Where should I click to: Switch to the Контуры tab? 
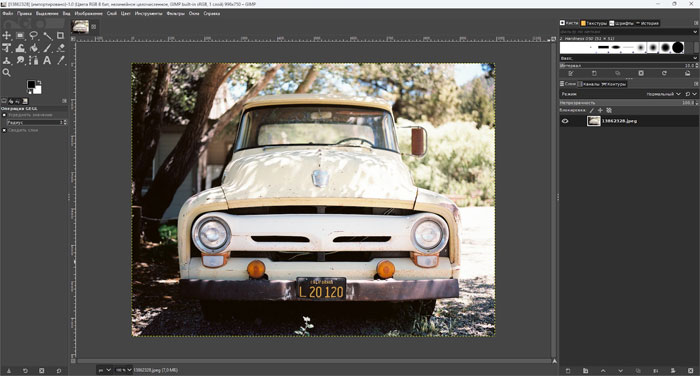614,84
